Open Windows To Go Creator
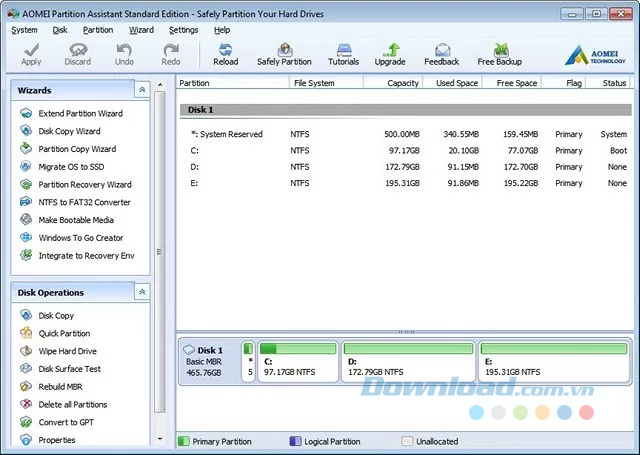 click(x=71, y=237)
